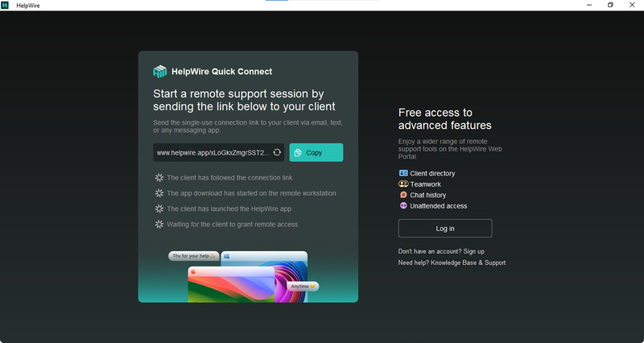
Task: Click the 'Anytime' chat bubble in illustration
Action: [x=303, y=286]
